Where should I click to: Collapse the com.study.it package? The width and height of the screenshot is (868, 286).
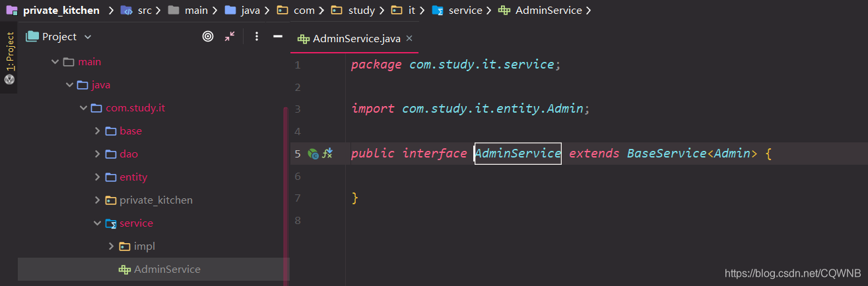pos(83,108)
